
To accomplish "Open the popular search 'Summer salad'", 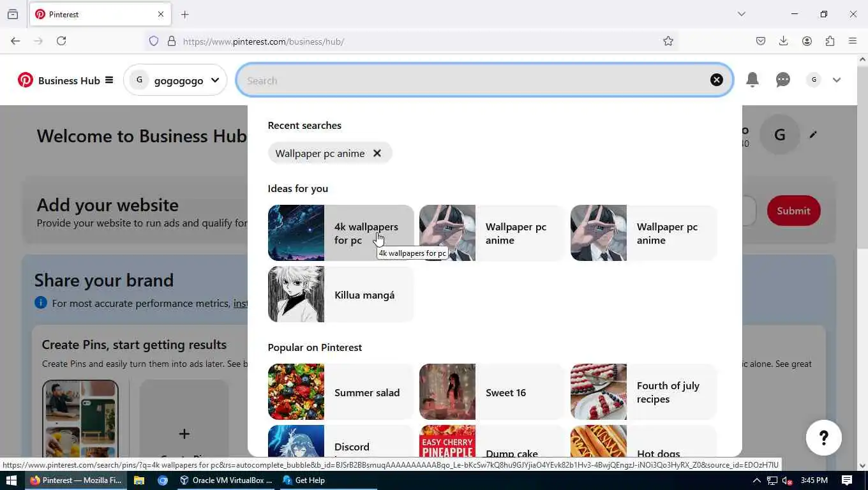I will point(341,392).
